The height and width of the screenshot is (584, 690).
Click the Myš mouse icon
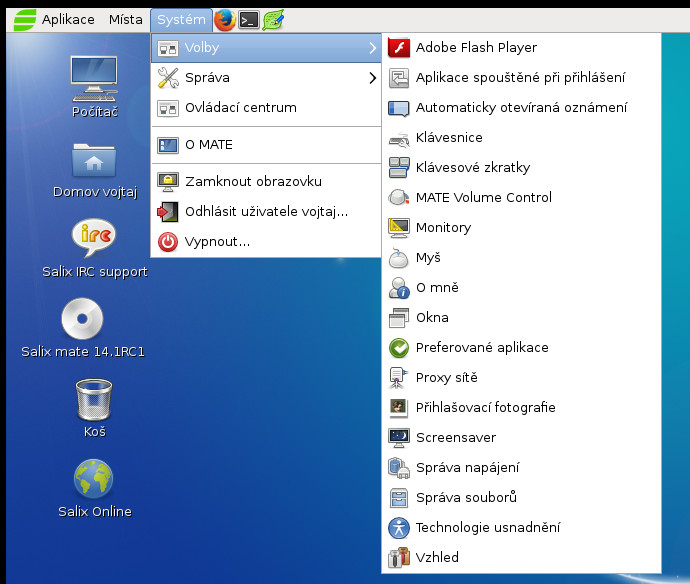point(399,258)
